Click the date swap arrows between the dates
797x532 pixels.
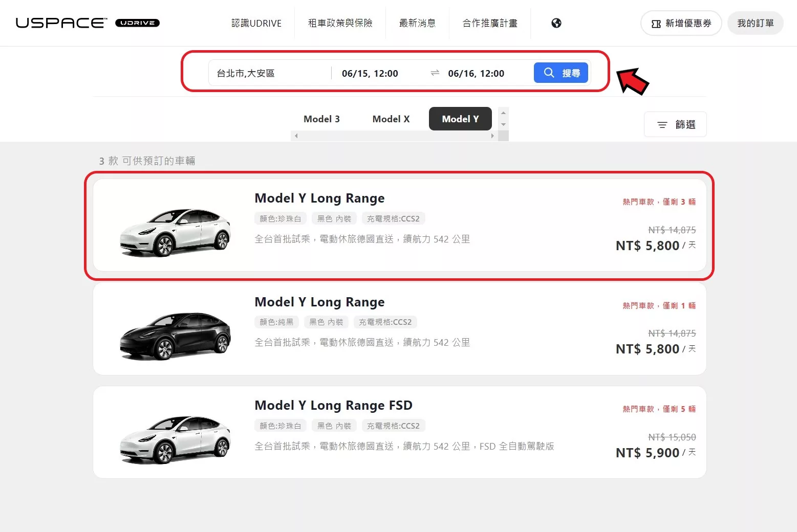(434, 73)
